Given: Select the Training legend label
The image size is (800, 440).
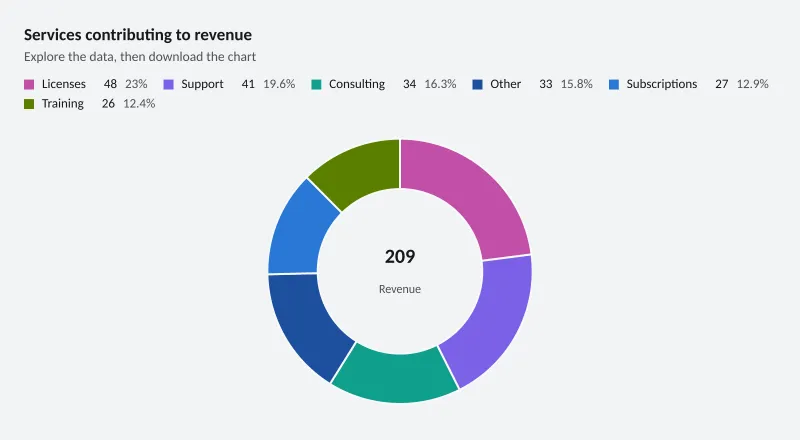Looking at the screenshot, I should tap(63, 104).
